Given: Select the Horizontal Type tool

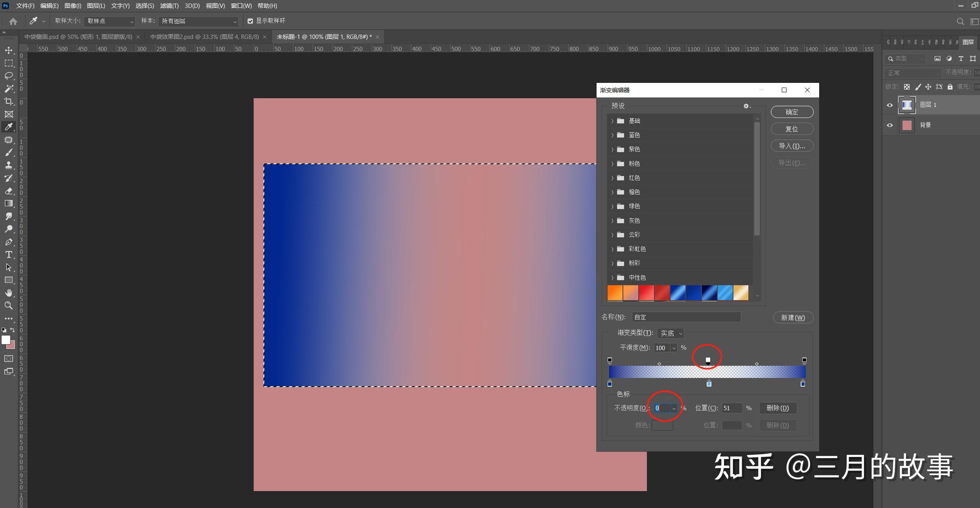Looking at the screenshot, I should click(9, 255).
